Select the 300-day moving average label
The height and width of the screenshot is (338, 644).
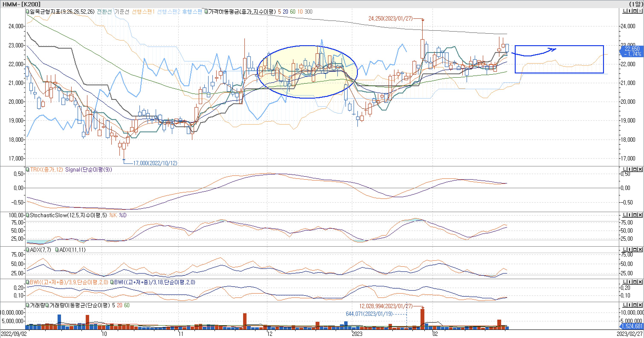coord(309,12)
